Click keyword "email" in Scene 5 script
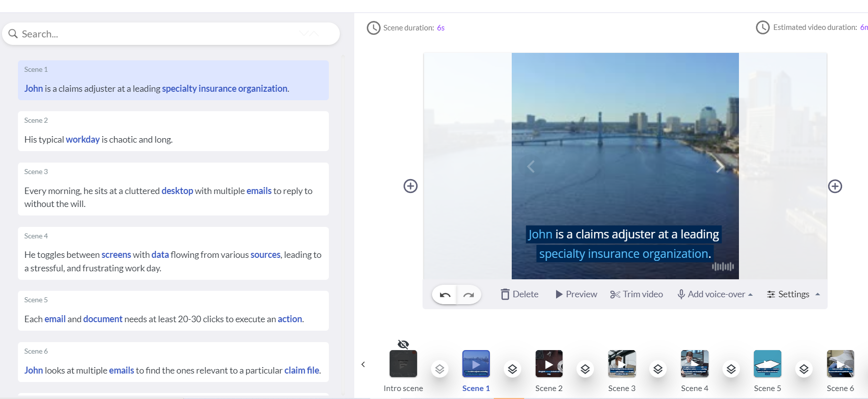 tap(55, 319)
